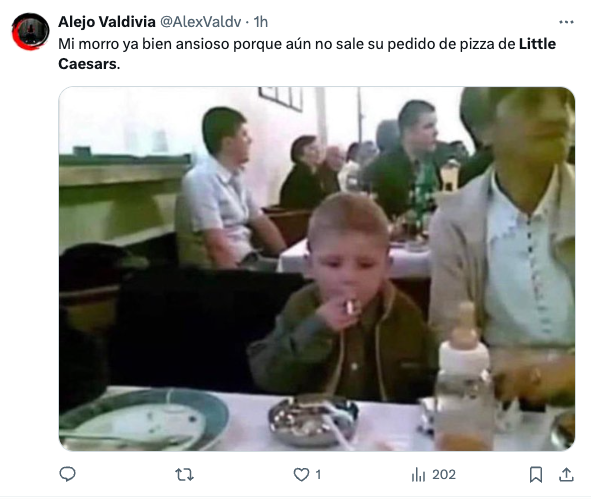Click the @AlexValdv handle
The height and width of the screenshot is (499, 591).
click(x=201, y=22)
